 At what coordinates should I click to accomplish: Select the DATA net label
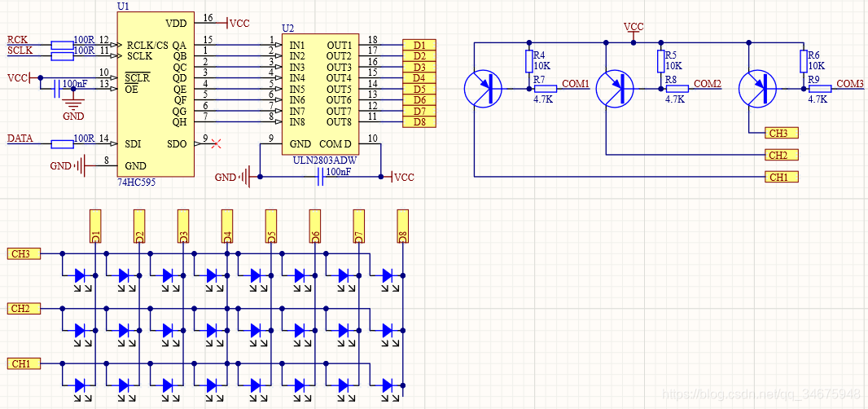(20, 139)
